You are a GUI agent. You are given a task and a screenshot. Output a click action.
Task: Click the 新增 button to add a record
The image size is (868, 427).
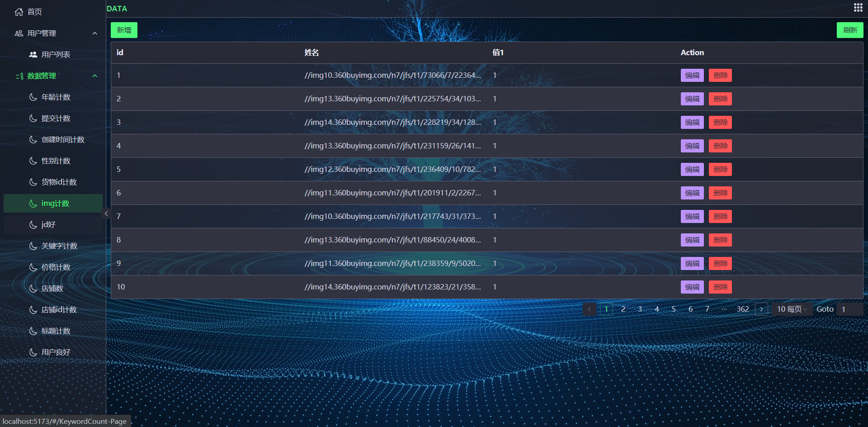pyautogui.click(x=123, y=30)
